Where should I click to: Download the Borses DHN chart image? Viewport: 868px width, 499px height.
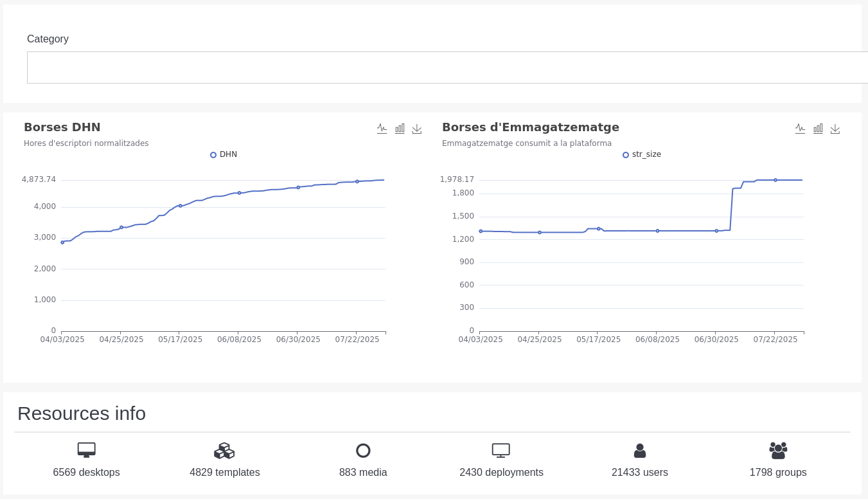tap(417, 129)
